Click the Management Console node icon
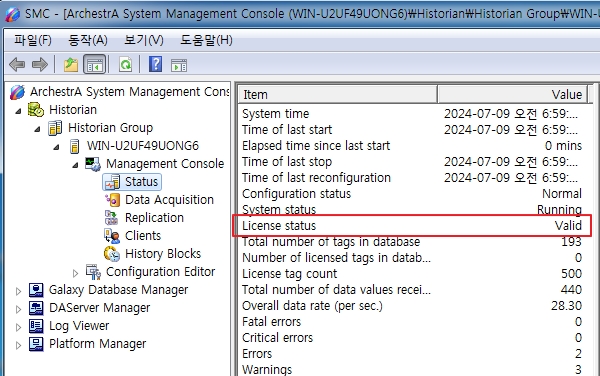 click(93, 164)
